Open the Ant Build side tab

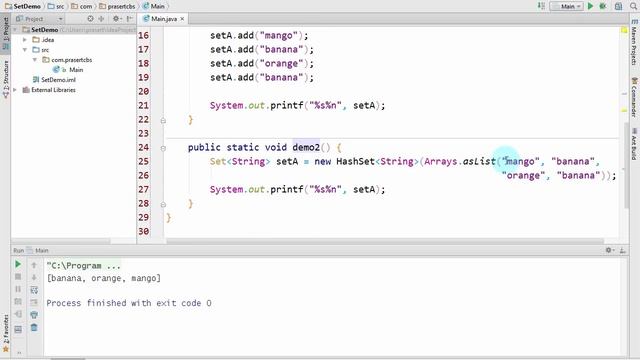coord(635,144)
